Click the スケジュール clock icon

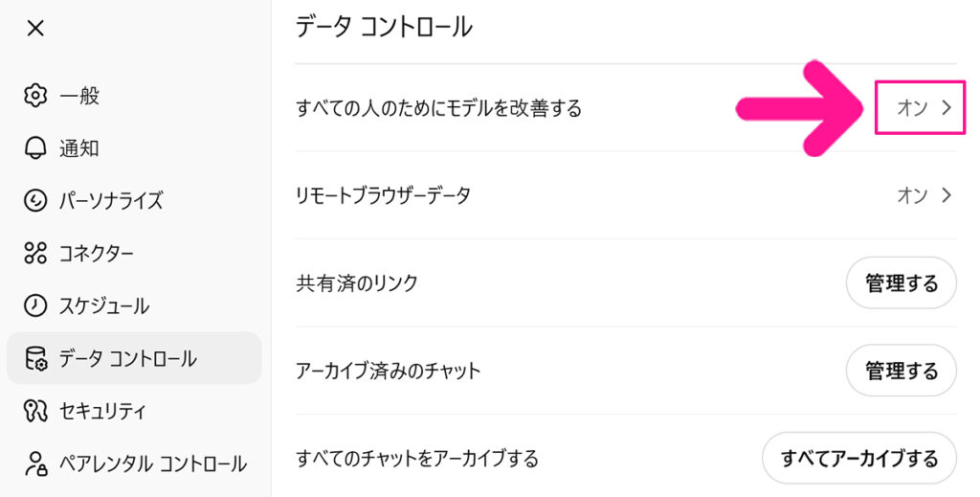(x=35, y=306)
